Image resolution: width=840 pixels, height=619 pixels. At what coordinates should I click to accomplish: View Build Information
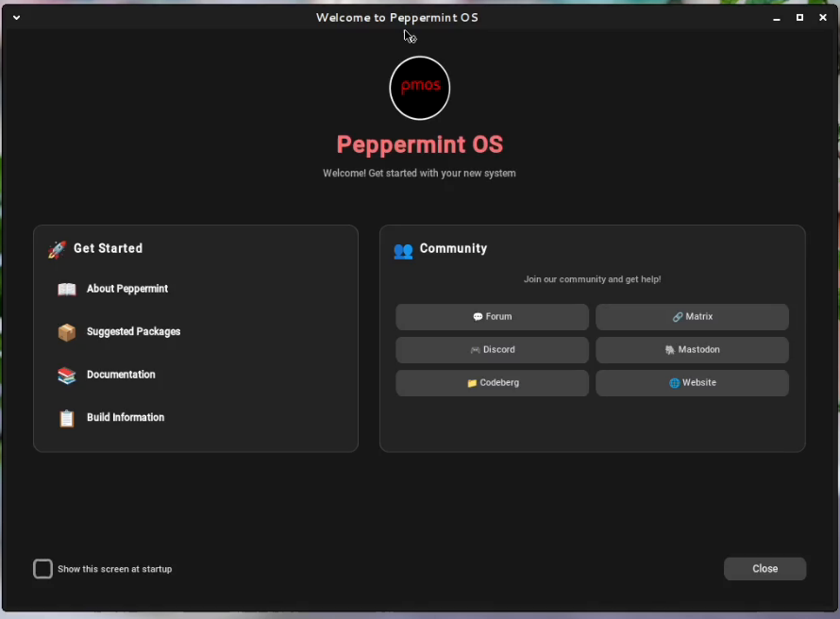pyautogui.click(x=126, y=417)
